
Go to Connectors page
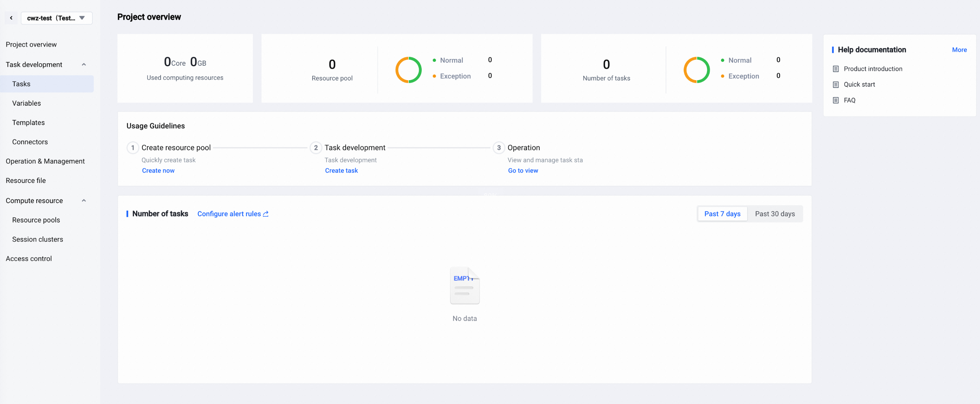pyautogui.click(x=30, y=142)
